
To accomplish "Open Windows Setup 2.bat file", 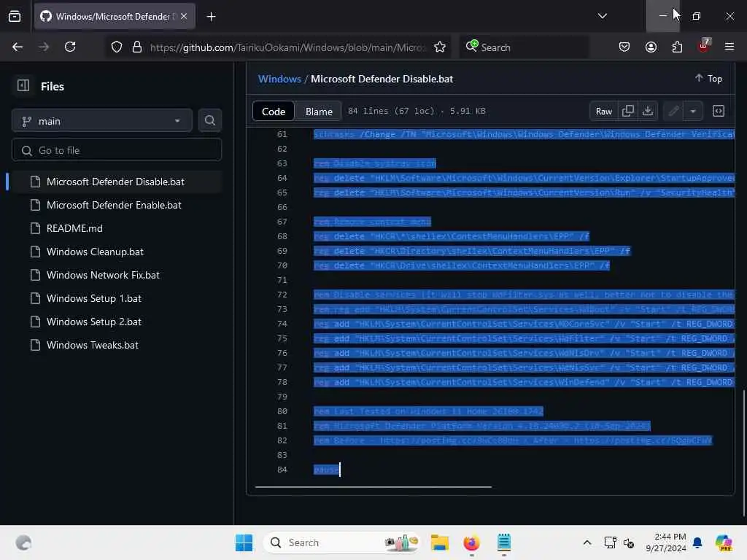I will pyautogui.click(x=94, y=322).
